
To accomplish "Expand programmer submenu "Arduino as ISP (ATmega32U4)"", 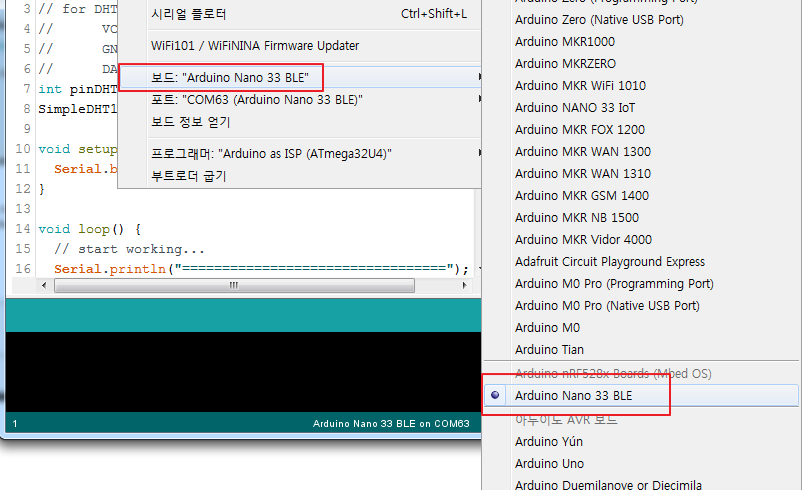I will [x=299, y=153].
